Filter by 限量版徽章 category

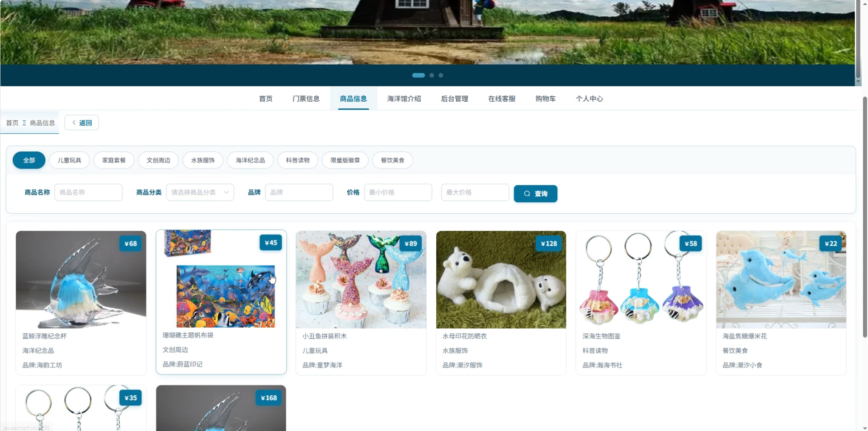point(345,160)
